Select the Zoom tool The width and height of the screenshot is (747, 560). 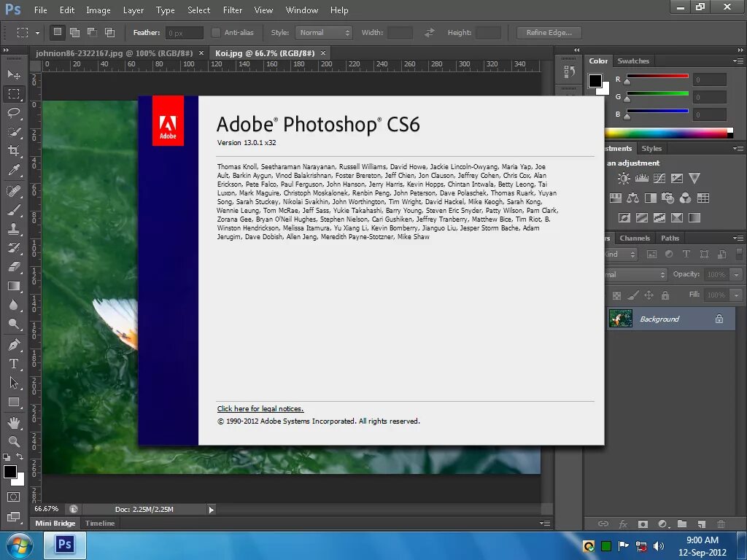(x=14, y=441)
